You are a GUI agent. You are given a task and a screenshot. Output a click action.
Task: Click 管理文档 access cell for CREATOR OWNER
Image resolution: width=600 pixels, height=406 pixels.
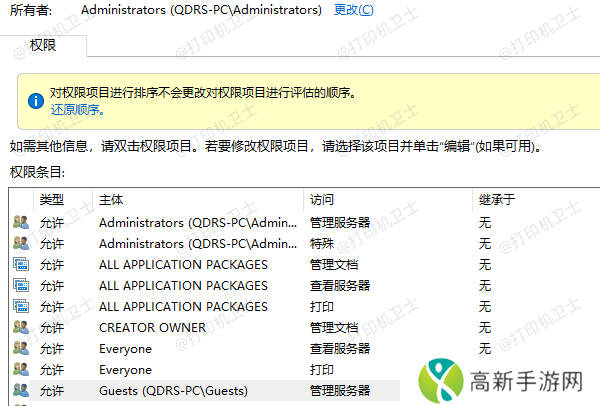(334, 328)
